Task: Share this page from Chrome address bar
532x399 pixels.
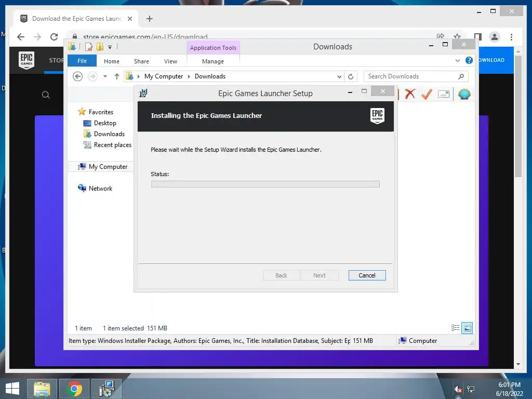Action: tap(441, 36)
